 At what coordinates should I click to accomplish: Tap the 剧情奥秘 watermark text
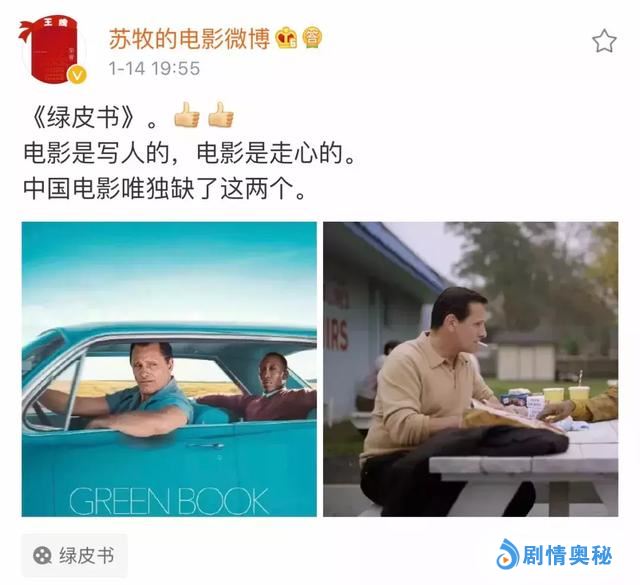pos(567,556)
